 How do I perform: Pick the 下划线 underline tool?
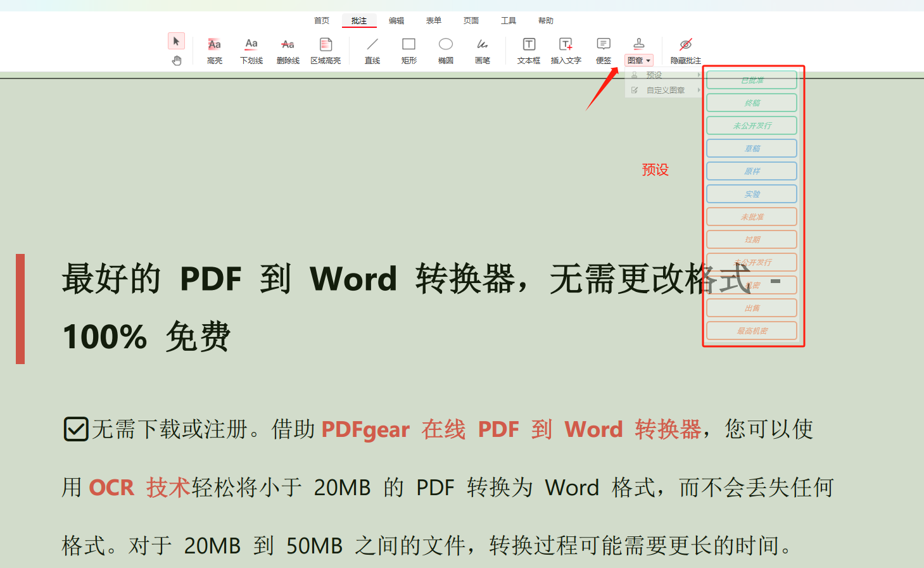click(251, 51)
